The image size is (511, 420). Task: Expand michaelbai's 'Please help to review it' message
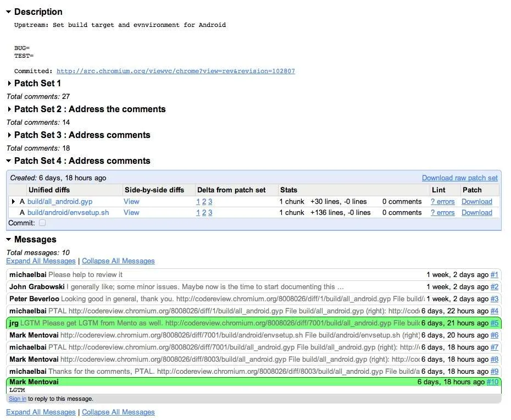(x=253, y=274)
